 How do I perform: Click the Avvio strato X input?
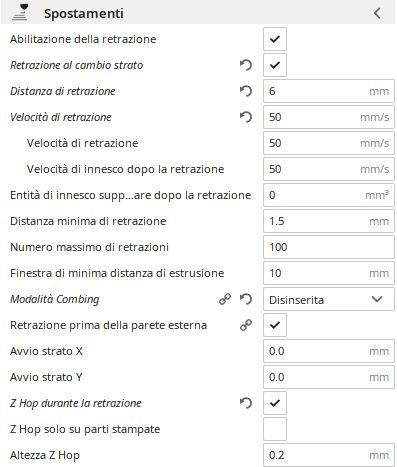pos(329,351)
